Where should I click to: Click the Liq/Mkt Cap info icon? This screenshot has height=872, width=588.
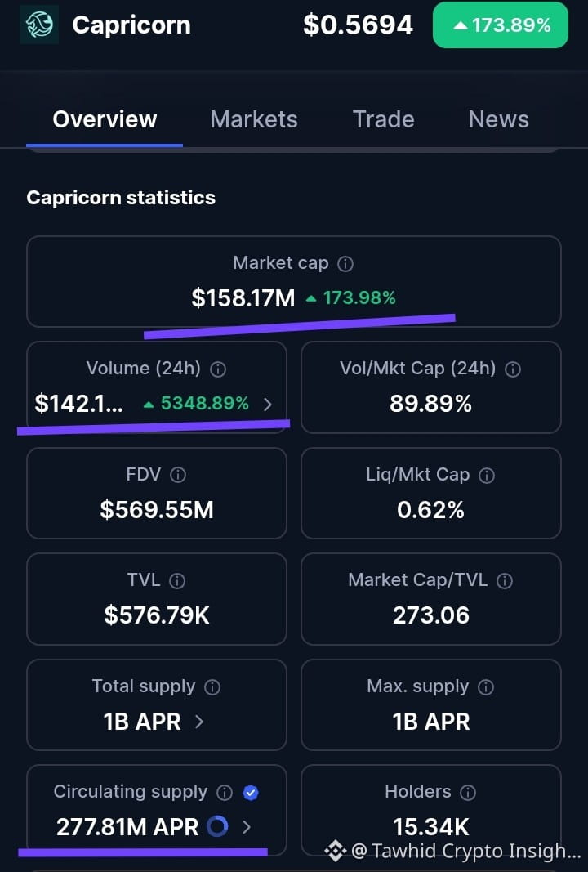coord(487,476)
